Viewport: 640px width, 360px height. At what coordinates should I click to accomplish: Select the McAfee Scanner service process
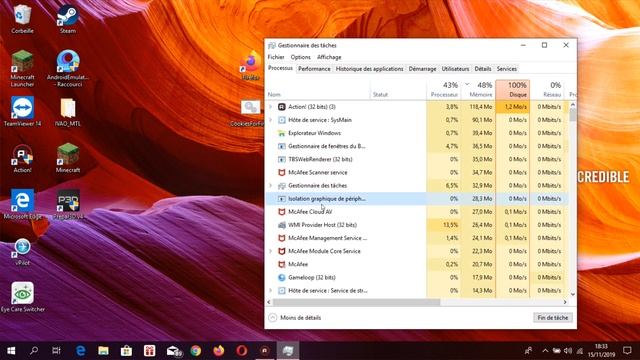(416, 172)
